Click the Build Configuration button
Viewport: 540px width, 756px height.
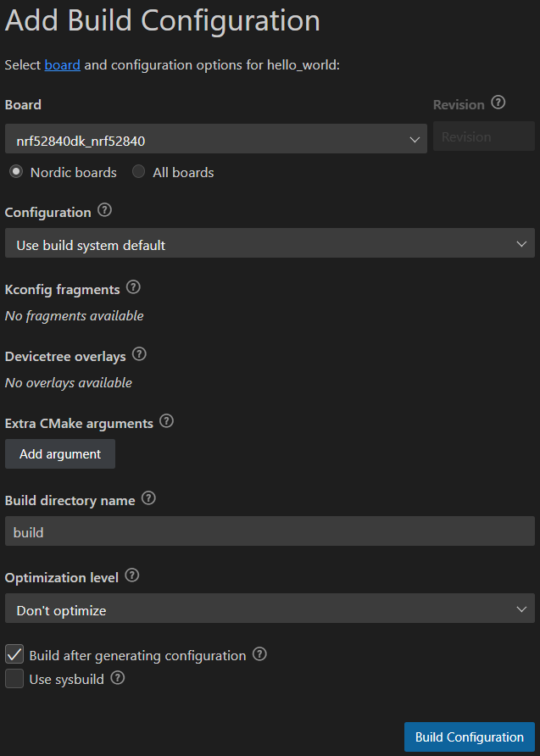click(x=470, y=737)
